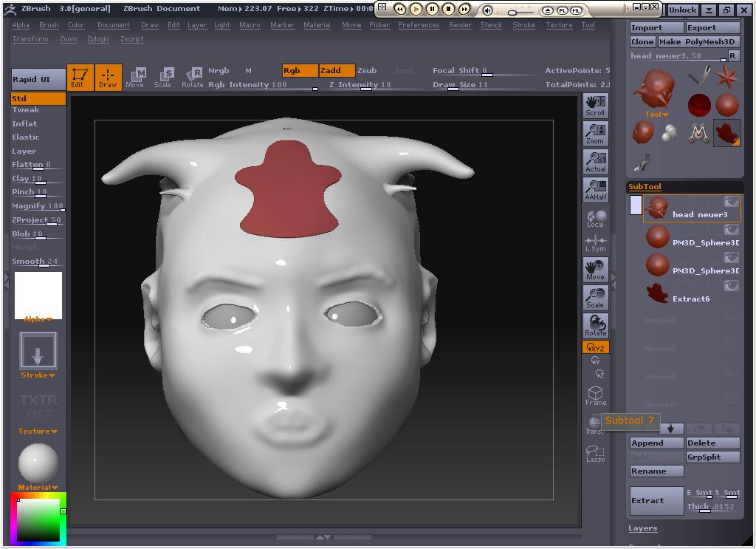Click the L.Sym local symmetry icon

tap(595, 243)
